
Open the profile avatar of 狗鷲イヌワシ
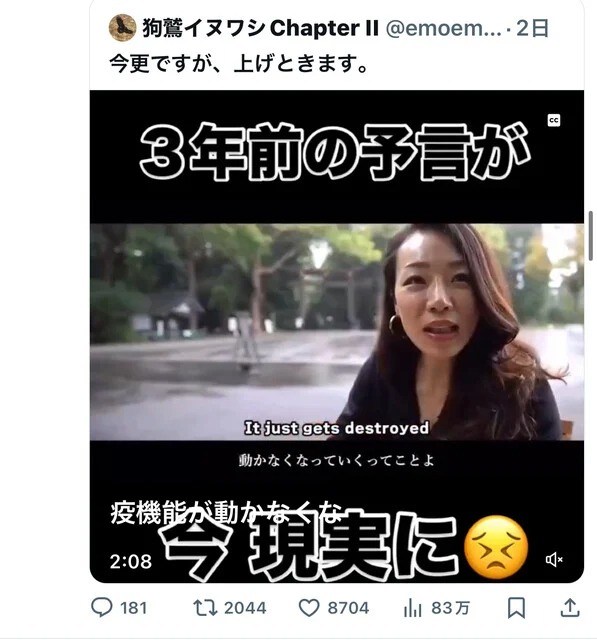(122, 28)
